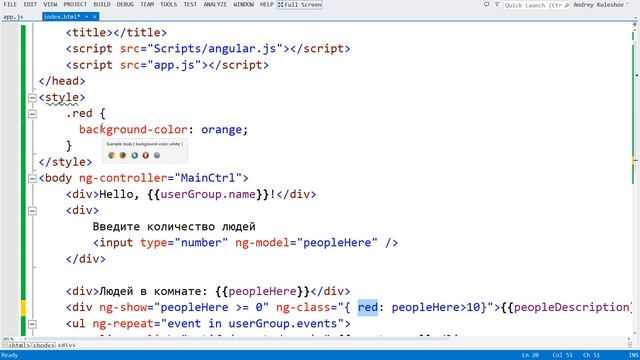The height and width of the screenshot is (360, 640).
Task: Open the BUILD menu
Action: point(102,4)
